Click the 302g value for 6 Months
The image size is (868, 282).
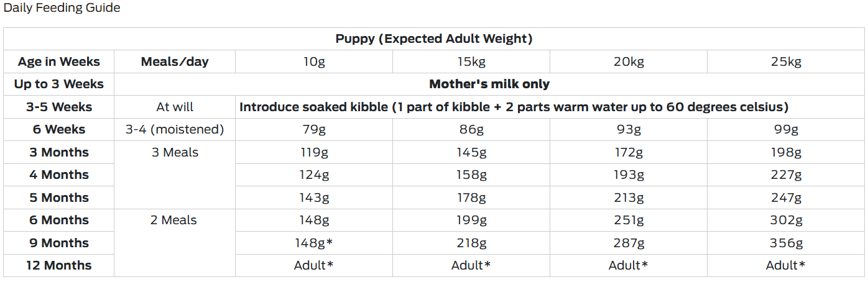pos(786,220)
